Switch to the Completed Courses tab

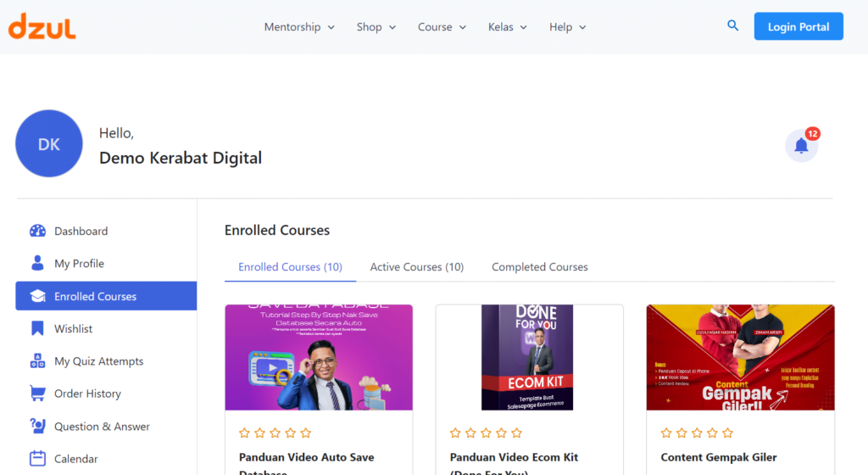[539, 267]
